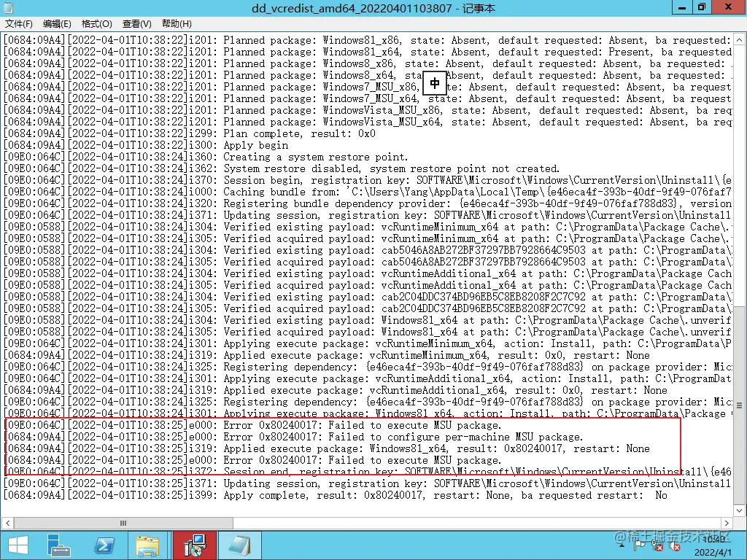Screen dimensions: 747x560
Task: Click 'Failed to configure per-machine MSU package' line
Action: pyautogui.click(x=293, y=437)
